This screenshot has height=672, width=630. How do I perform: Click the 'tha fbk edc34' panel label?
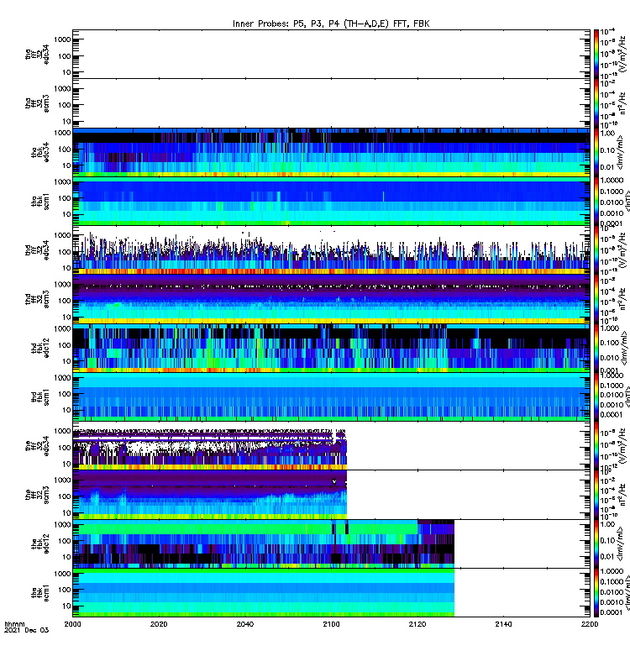40,152
